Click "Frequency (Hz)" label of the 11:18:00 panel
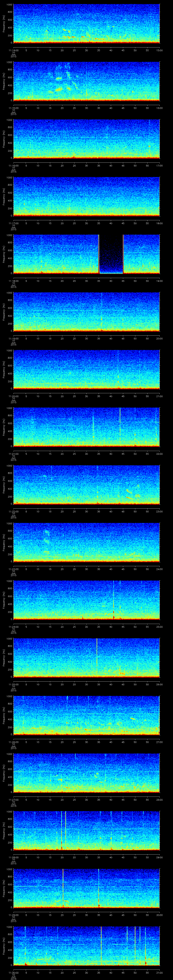173x980 pixels. tap(4, 254)
